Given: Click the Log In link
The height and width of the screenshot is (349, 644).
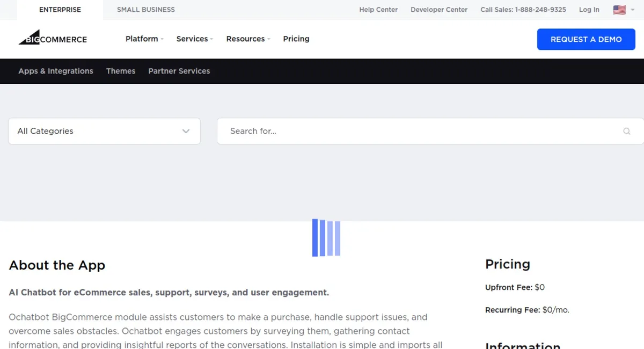Looking at the screenshot, I should 589,9.
